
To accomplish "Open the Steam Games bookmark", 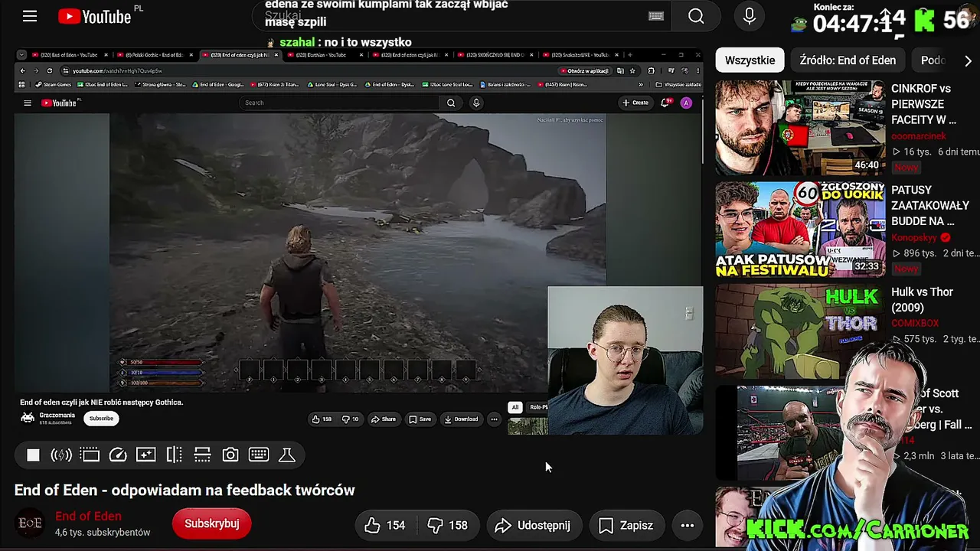I will 53,85.
